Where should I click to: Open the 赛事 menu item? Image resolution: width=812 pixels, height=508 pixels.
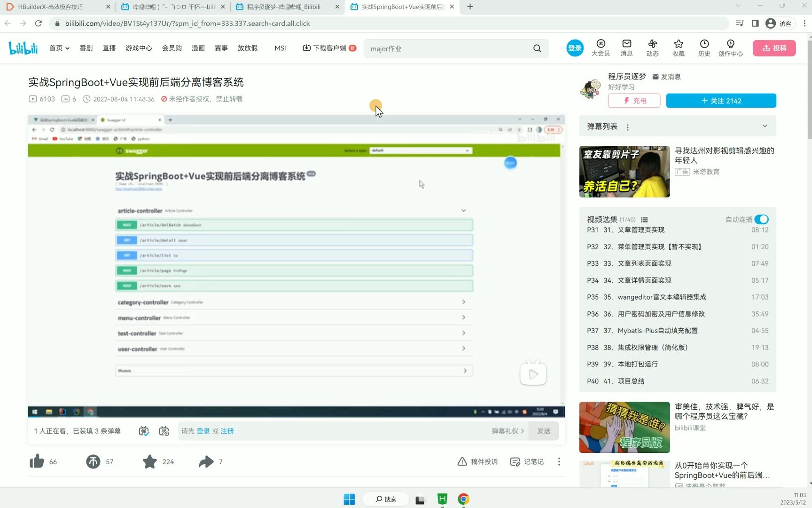221,48
